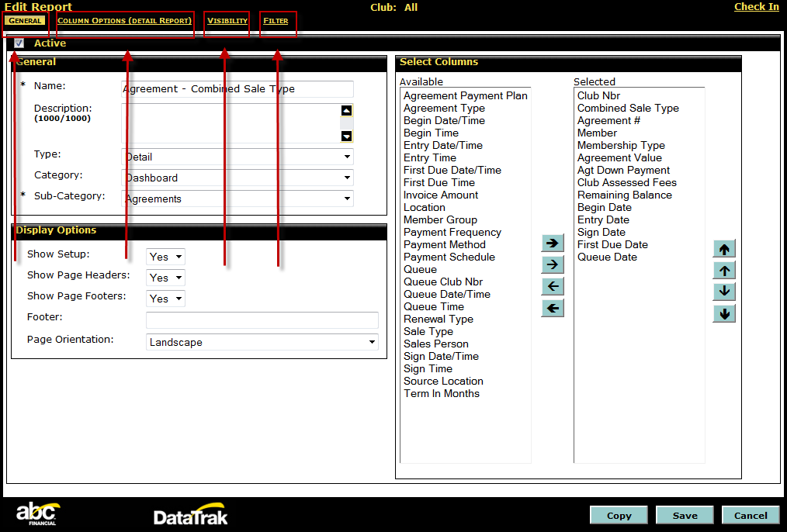This screenshot has height=532, width=787.
Task: Click the bold left arrow between column lists
Action: point(552,309)
